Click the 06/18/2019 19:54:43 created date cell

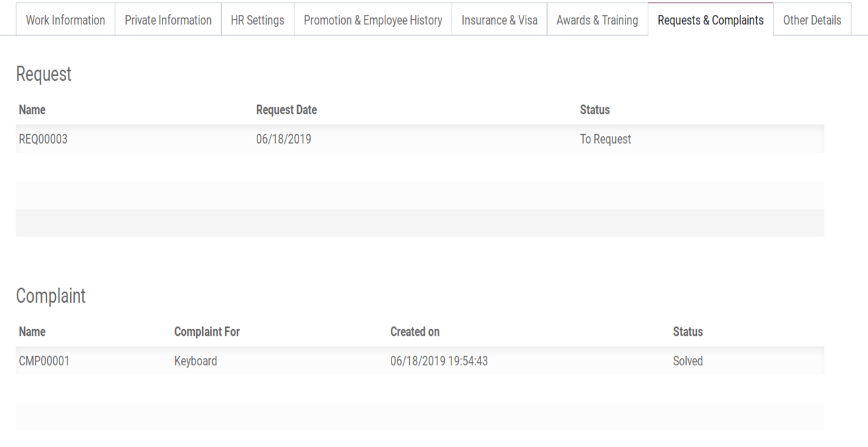click(x=439, y=361)
